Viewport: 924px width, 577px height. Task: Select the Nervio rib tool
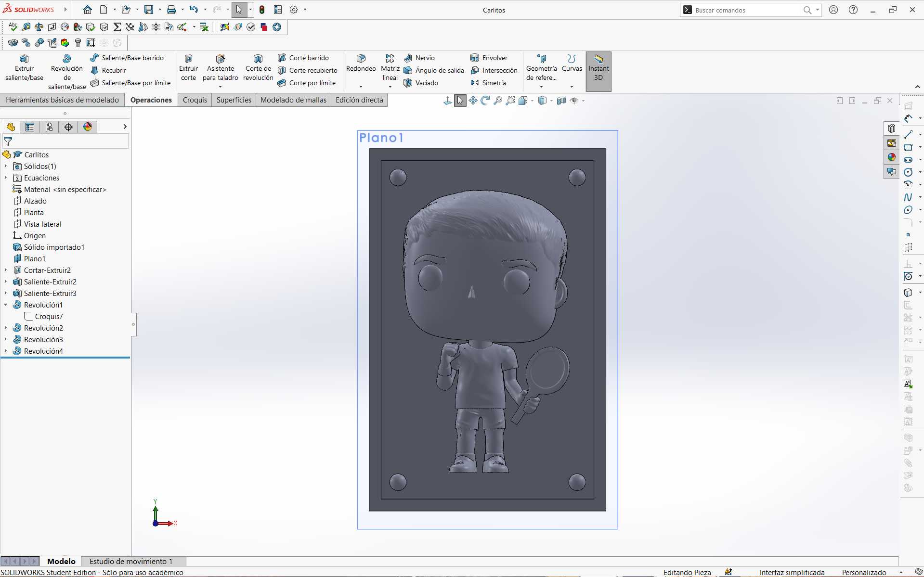coord(419,58)
